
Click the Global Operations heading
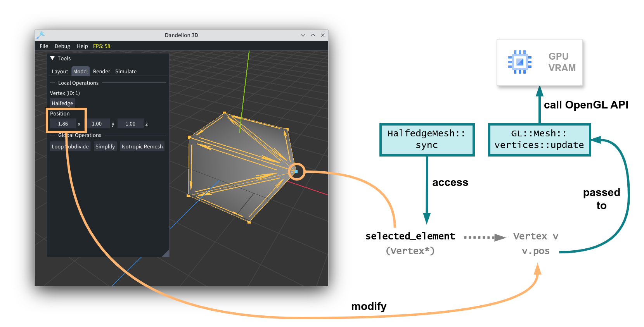80,135
